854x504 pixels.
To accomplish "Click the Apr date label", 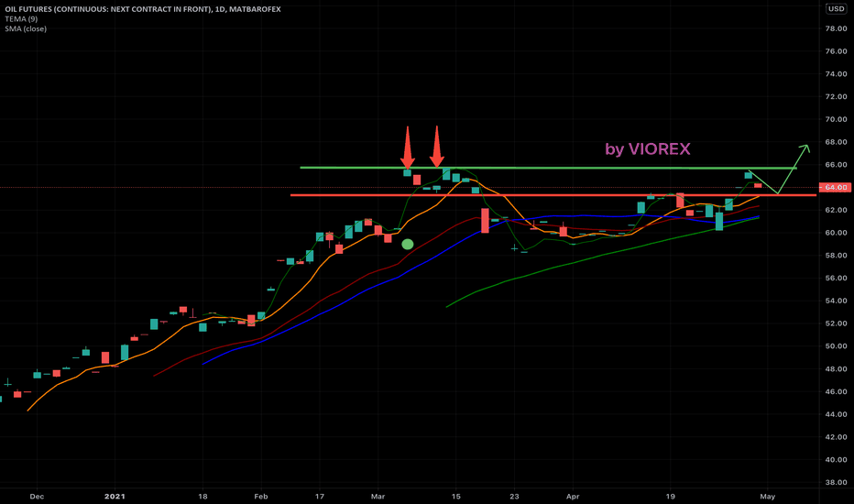I will pos(573,497).
